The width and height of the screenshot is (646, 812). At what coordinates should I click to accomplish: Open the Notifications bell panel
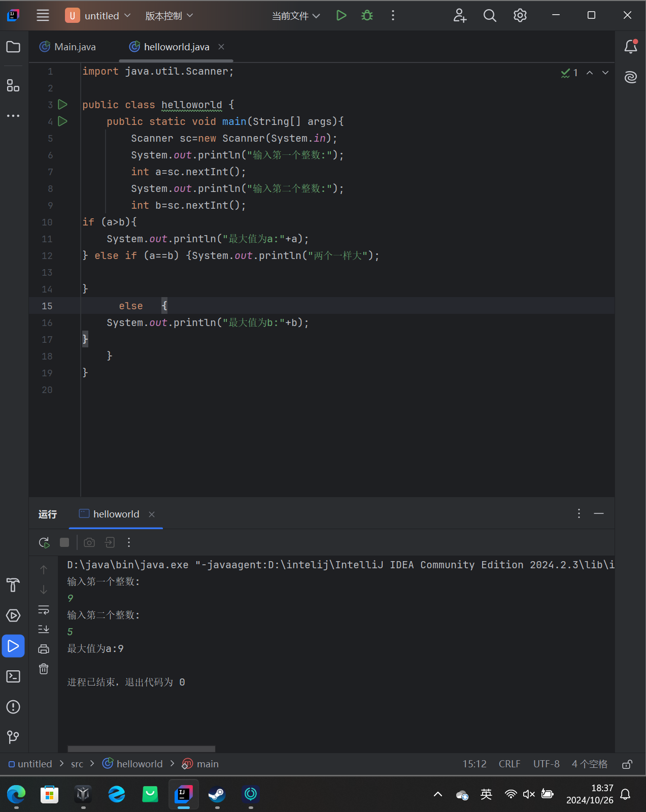click(x=631, y=47)
